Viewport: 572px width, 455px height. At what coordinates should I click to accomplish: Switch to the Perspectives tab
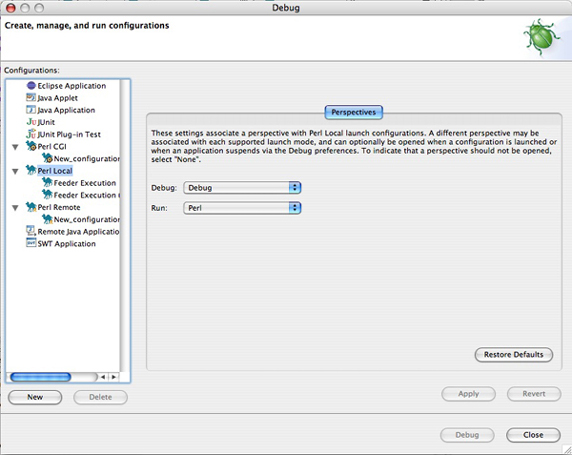click(353, 112)
